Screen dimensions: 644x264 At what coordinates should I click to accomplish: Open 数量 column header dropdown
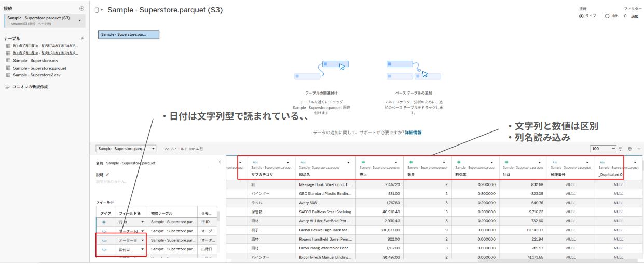pyautogui.click(x=444, y=162)
